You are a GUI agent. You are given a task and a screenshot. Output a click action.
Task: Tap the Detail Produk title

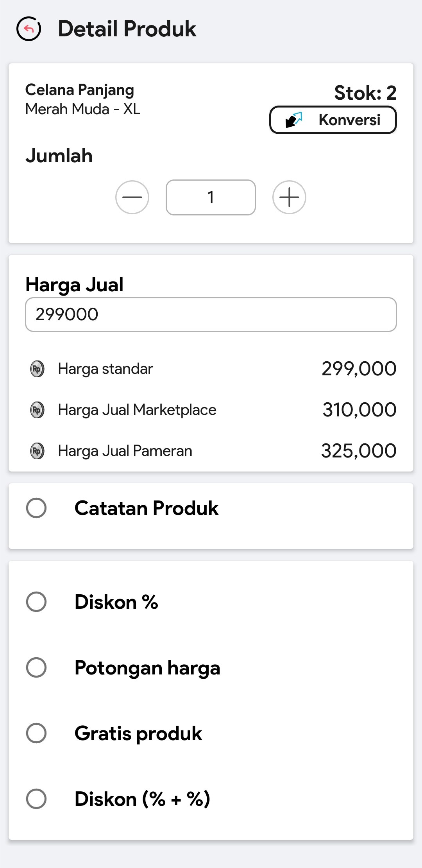pos(127,29)
